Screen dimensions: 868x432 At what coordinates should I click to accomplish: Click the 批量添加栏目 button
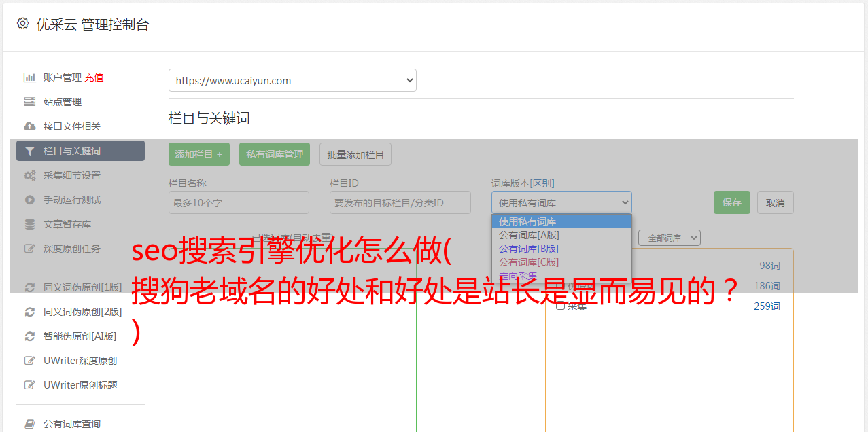355,154
